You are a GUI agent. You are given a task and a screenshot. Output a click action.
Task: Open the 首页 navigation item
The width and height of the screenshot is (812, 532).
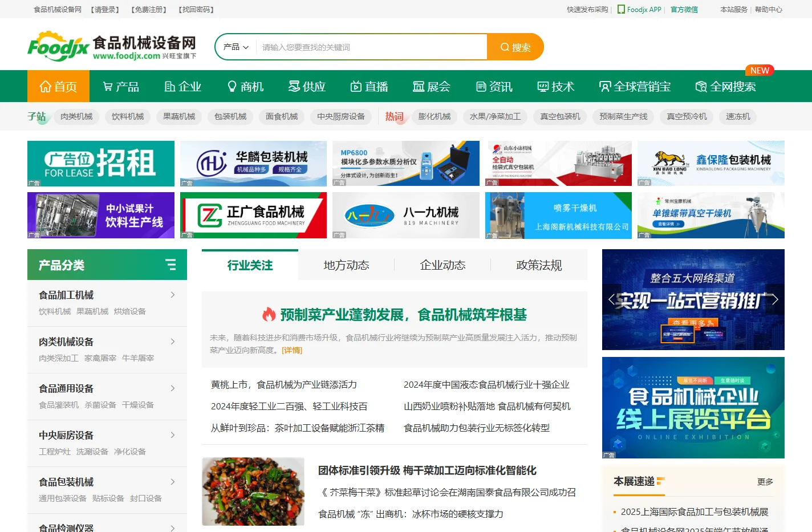click(58, 87)
